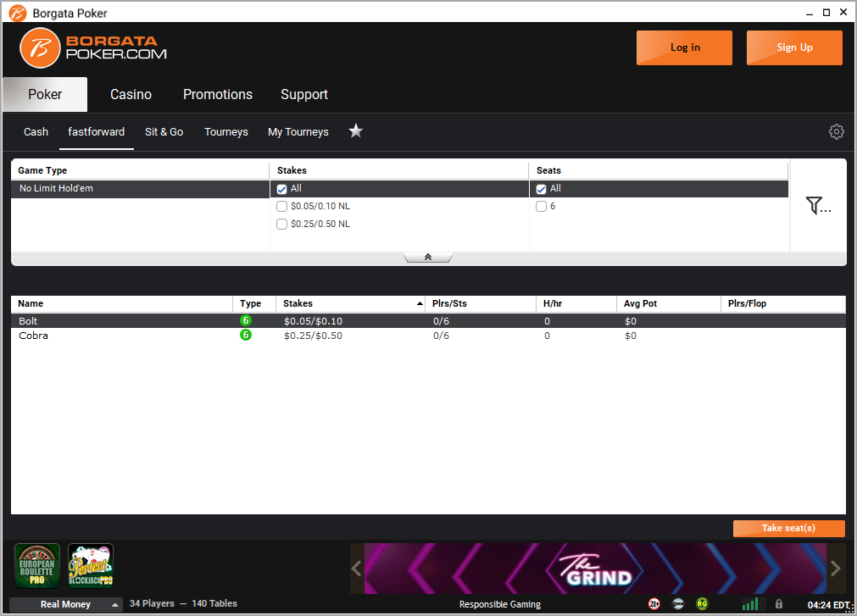Open The Grind promotion banner
This screenshot has width=857, height=616.
click(596, 569)
